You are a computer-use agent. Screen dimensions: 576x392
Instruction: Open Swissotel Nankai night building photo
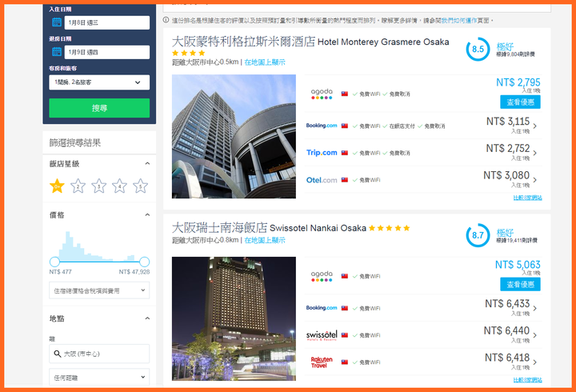[x=234, y=318]
